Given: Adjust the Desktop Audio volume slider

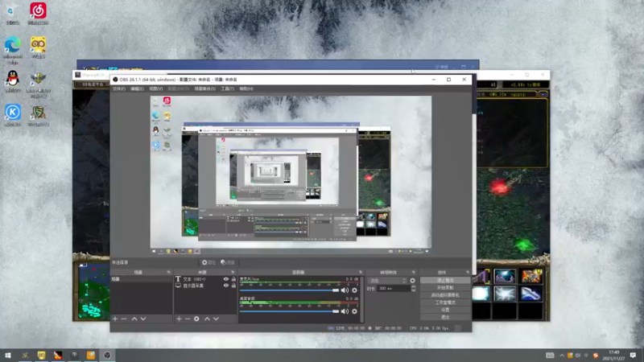Looking at the screenshot, I should pos(290,311).
